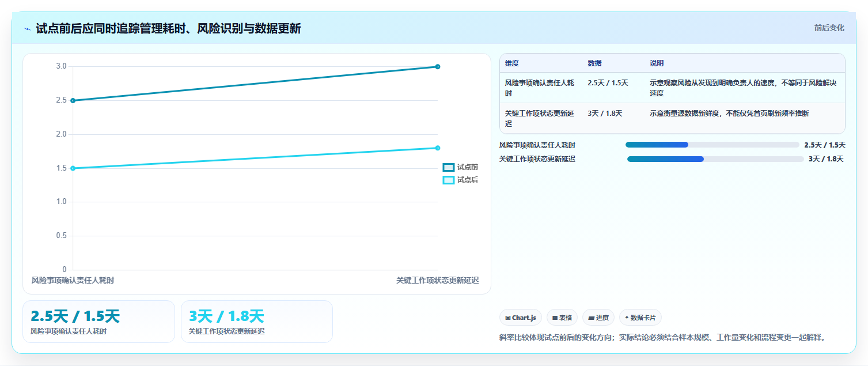Click the footnote starting with 斜率比较
Image resolution: width=868 pixels, height=366 pixels.
click(x=663, y=337)
